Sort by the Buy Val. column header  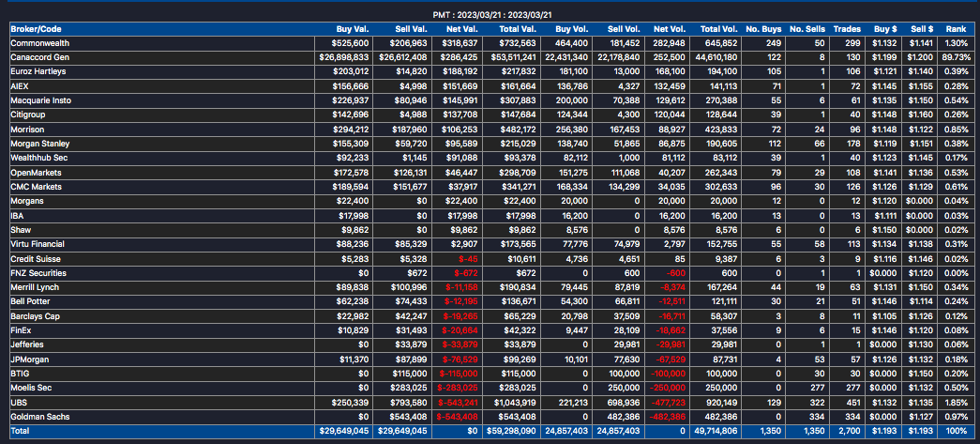click(354, 29)
